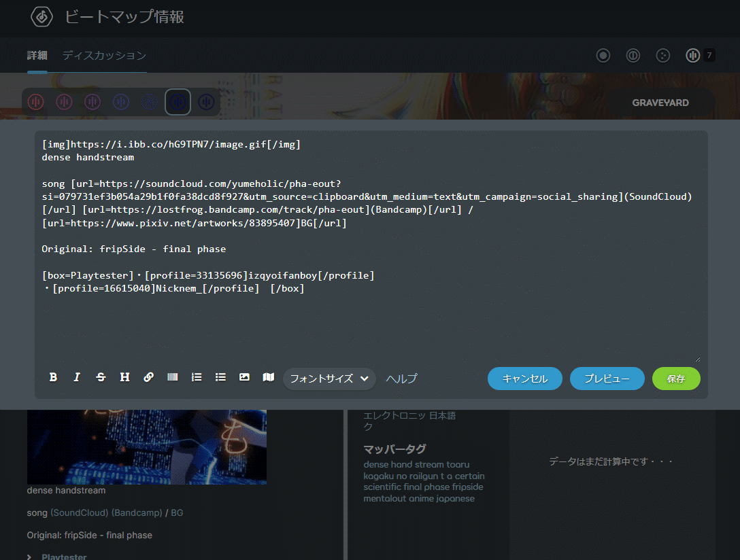Image resolution: width=740 pixels, height=560 pixels.
Task: Switch to the ディスカッション tab
Action: [104, 56]
